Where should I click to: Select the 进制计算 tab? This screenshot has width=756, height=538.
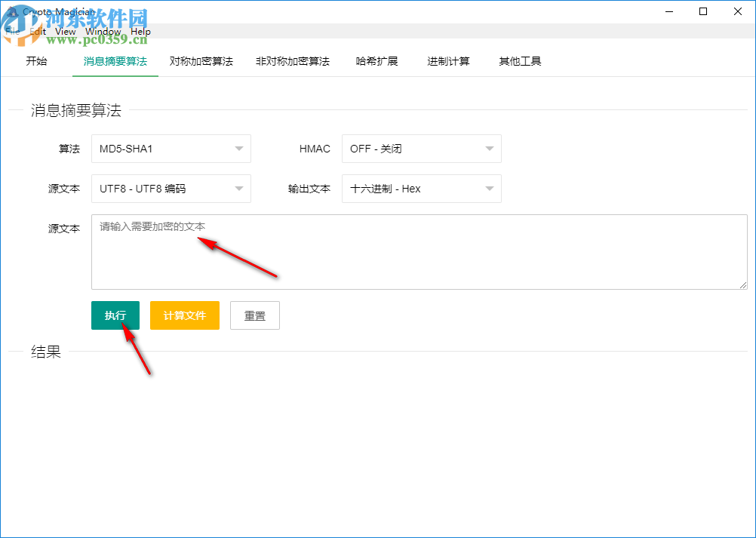[x=448, y=61]
